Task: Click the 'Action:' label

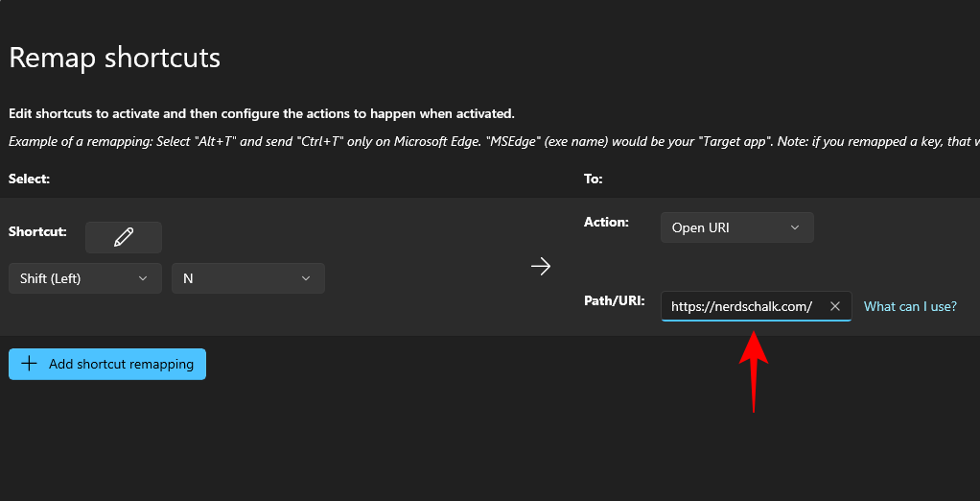Action: point(606,222)
